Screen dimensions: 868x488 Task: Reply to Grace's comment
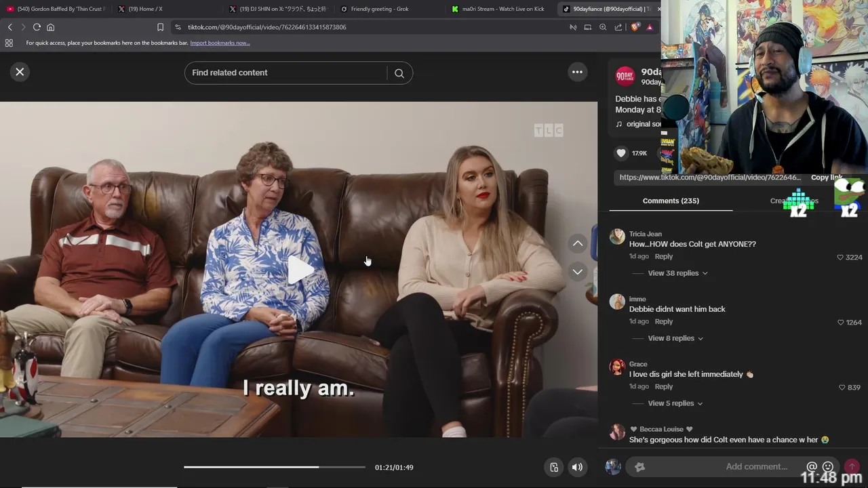(663, 386)
